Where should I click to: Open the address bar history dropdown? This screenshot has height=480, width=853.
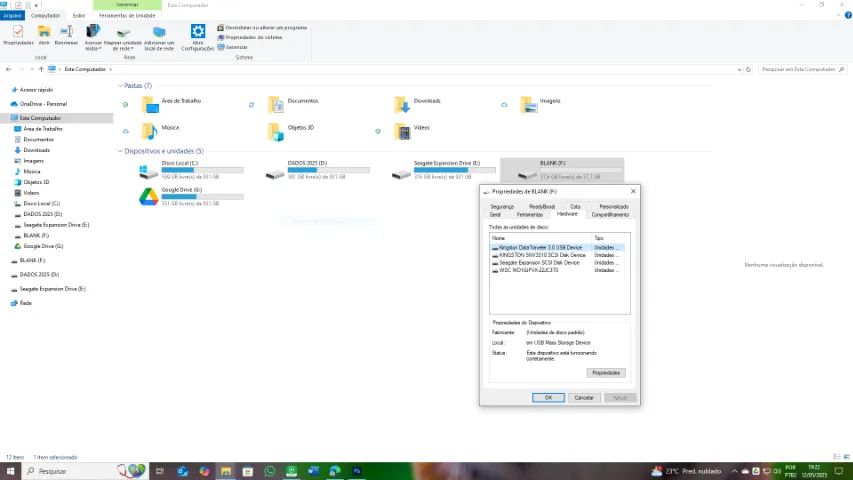pos(739,69)
